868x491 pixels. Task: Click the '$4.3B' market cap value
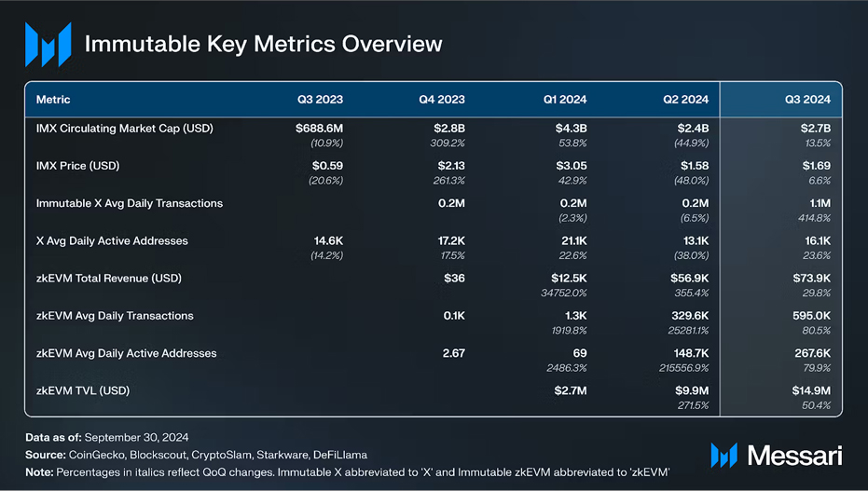click(572, 129)
